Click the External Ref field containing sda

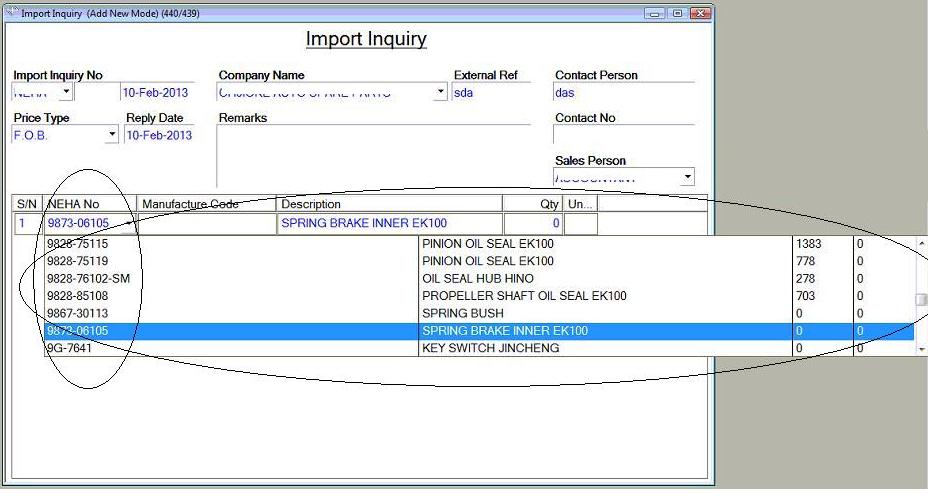click(x=491, y=92)
